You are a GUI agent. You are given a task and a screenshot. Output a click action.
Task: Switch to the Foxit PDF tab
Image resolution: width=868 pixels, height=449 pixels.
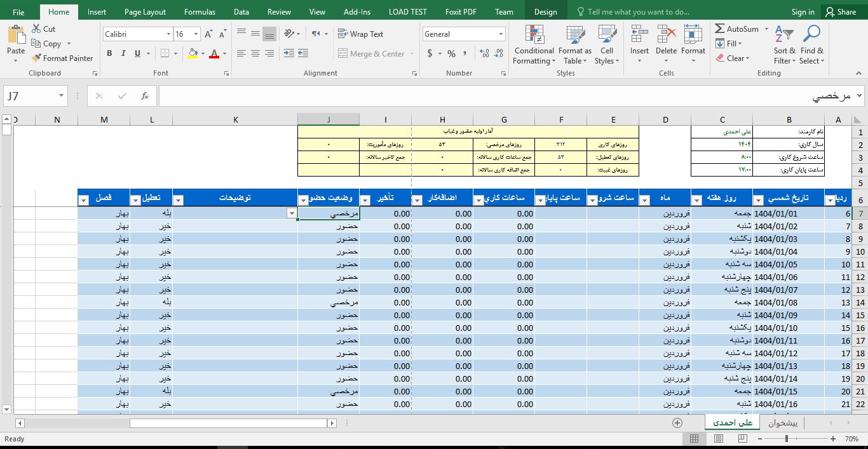pyautogui.click(x=461, y=12)
